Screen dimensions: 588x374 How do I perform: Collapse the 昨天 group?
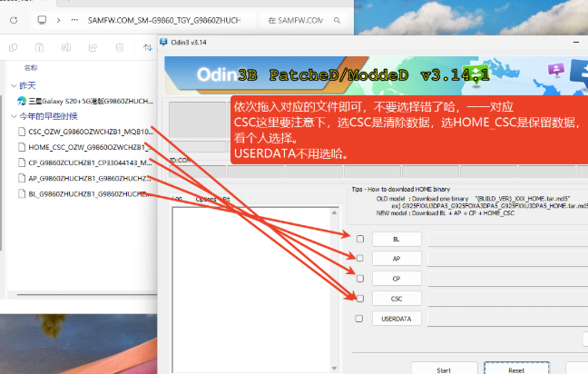click(x=14, y=86)
